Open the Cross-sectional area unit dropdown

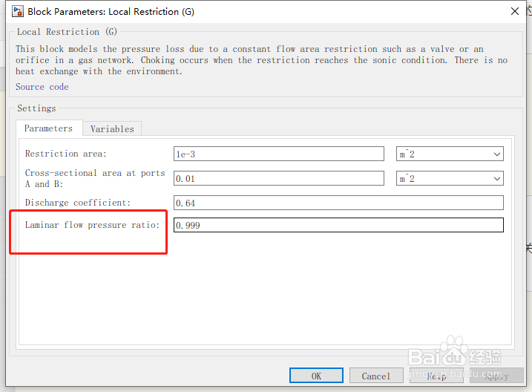click(450, 178)
